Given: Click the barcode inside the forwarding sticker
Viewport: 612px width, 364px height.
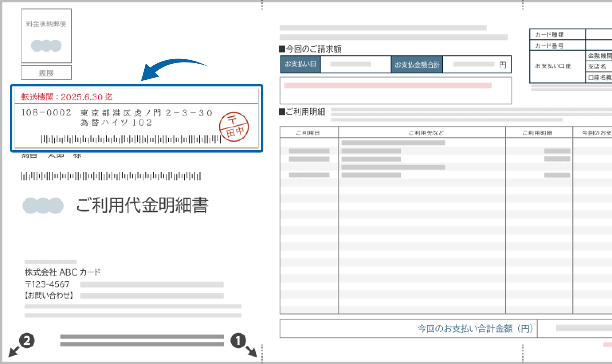Looking at the screenshot, I should pyautogui.click(x=131, y=139).
